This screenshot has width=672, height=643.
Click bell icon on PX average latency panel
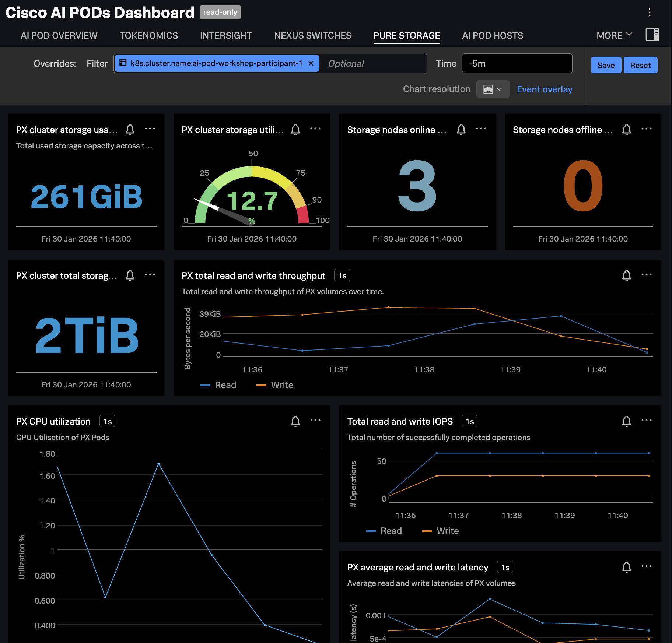point(627,567)
